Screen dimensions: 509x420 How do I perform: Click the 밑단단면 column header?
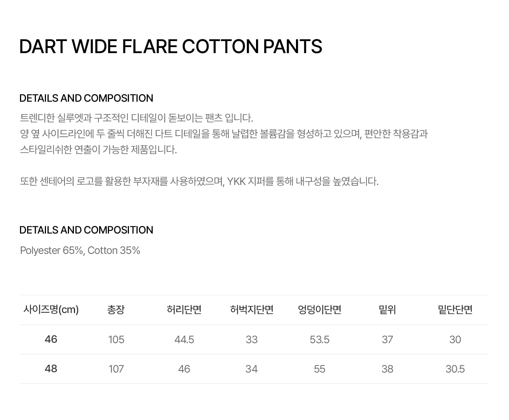pos(455,310)
